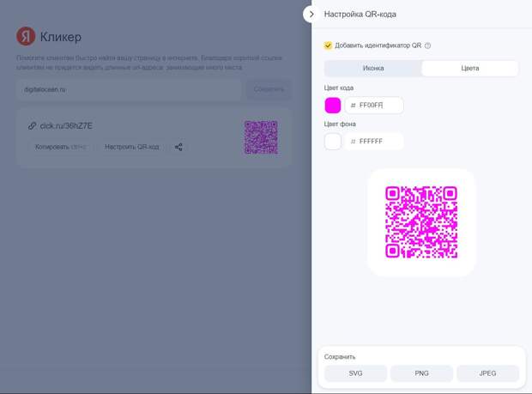
Task: Save the QR code as SVG
Action: click(x=355, y=373)
